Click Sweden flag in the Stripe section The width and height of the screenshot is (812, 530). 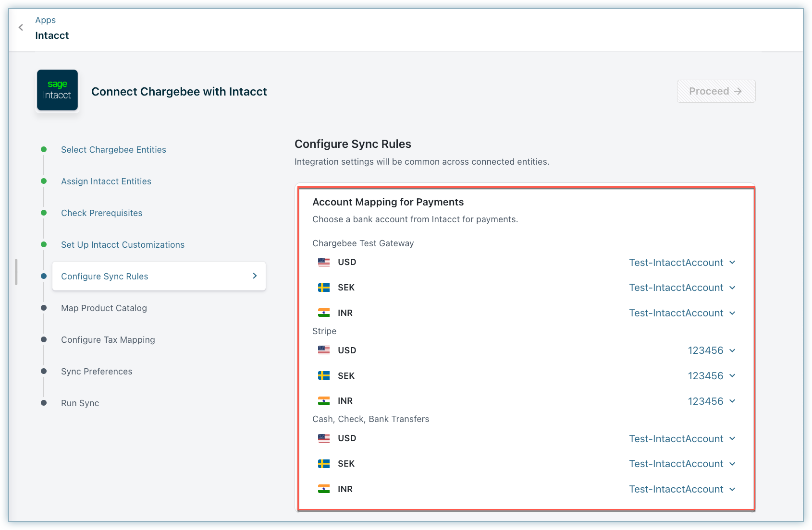coord(324,375)
